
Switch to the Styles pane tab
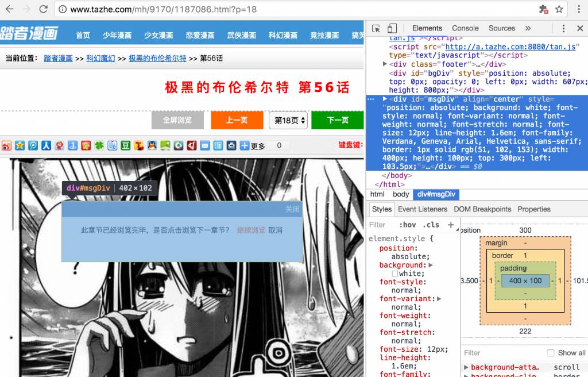[x=382, y=209]
